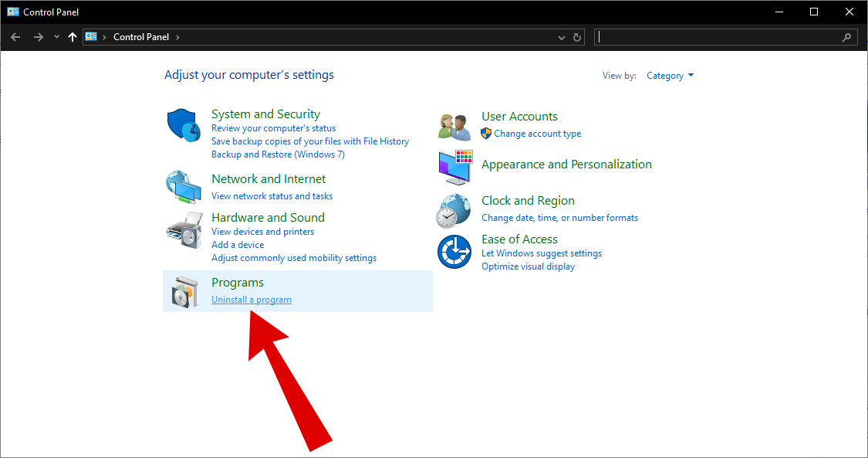Go up one level with up arrow

72,37
